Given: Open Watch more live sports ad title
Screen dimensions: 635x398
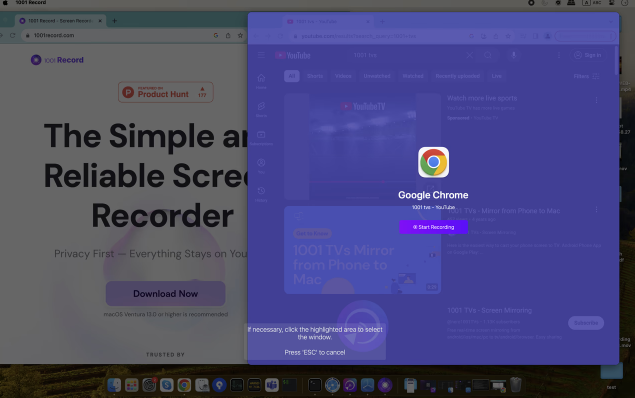Looking at the screenshot, I should (x=482, y=98).
